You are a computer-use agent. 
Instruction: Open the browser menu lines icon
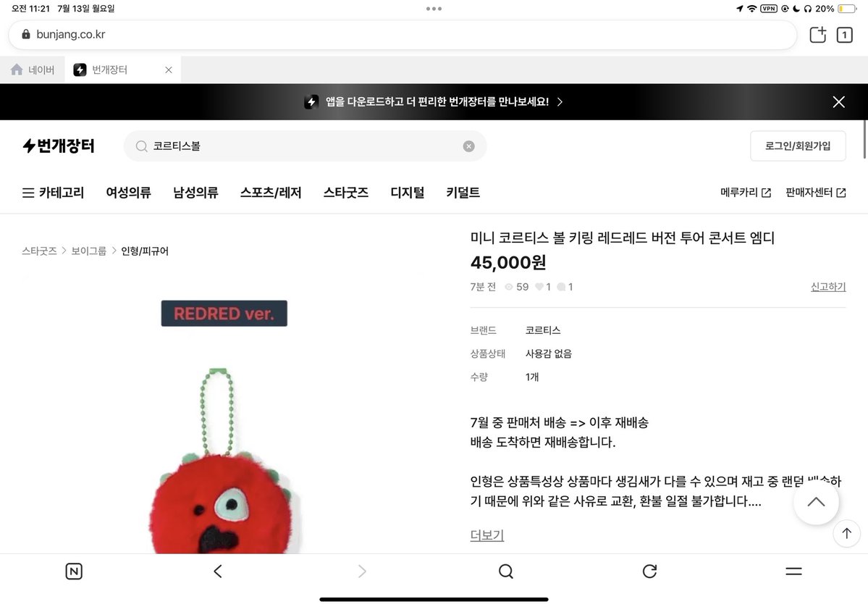(794, 571)
